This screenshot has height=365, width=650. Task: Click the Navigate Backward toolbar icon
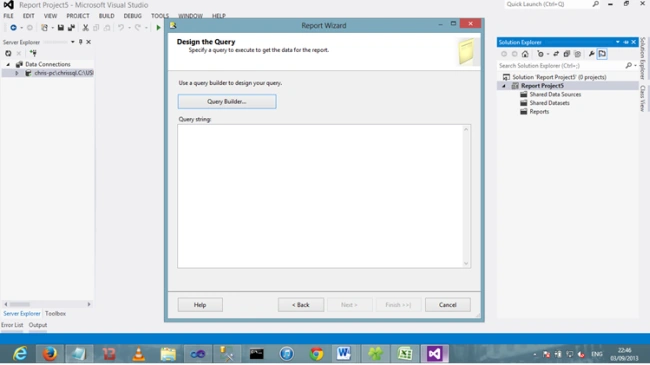point(13,28)
